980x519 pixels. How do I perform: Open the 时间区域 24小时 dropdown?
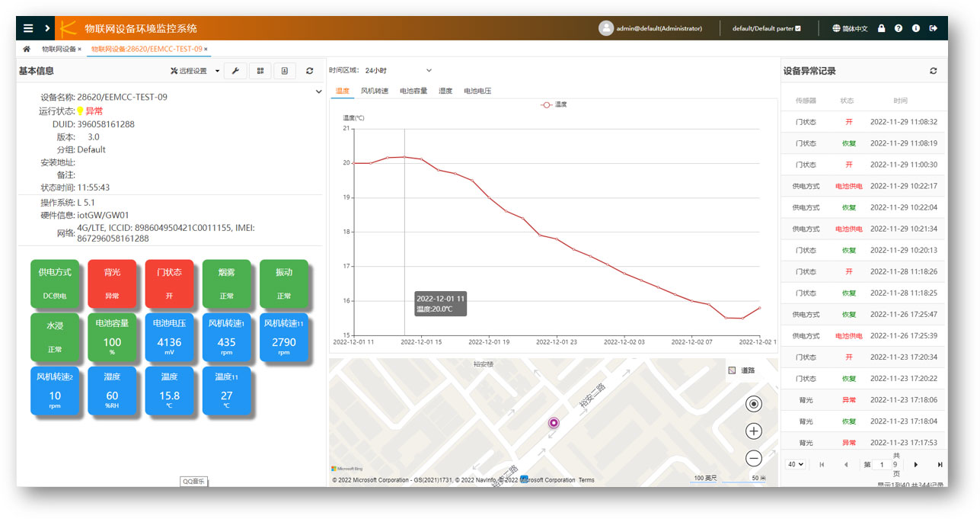tap(398, 71)
